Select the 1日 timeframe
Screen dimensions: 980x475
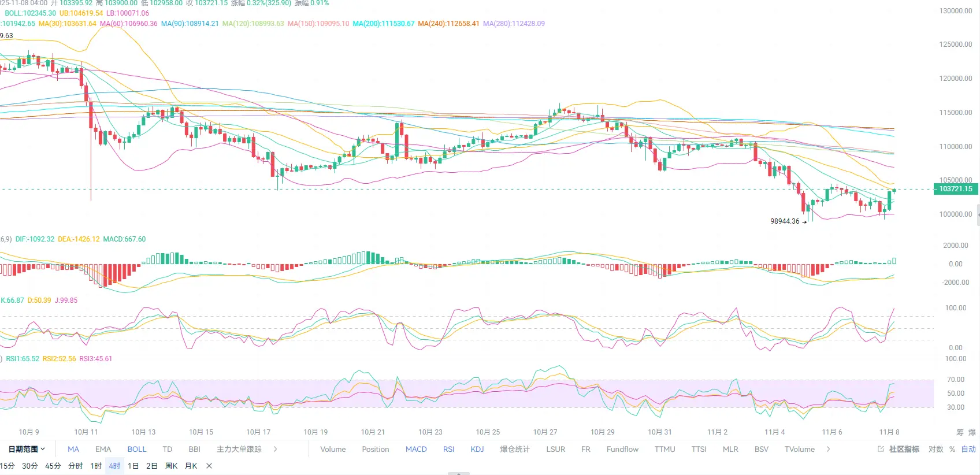pos(133,466)
